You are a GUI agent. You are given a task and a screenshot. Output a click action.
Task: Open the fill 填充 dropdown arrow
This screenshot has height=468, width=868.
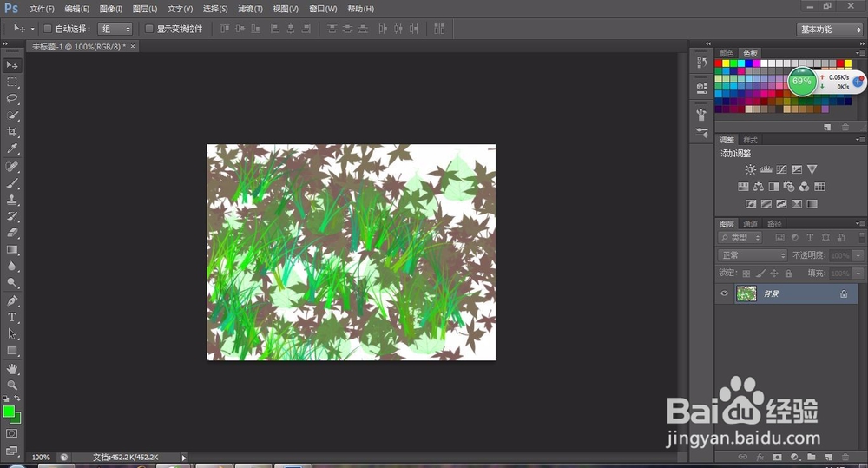(x=858, y=274)
